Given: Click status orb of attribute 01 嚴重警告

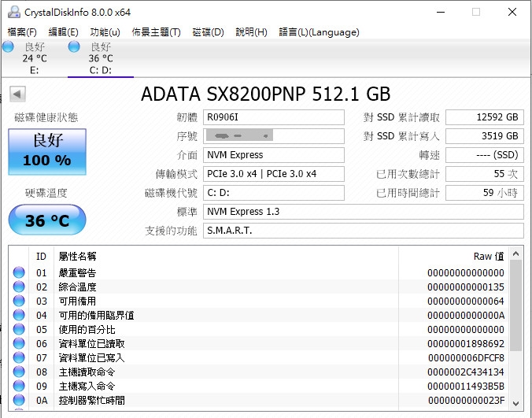Looking at the screenshot, I should pos(19,272).
